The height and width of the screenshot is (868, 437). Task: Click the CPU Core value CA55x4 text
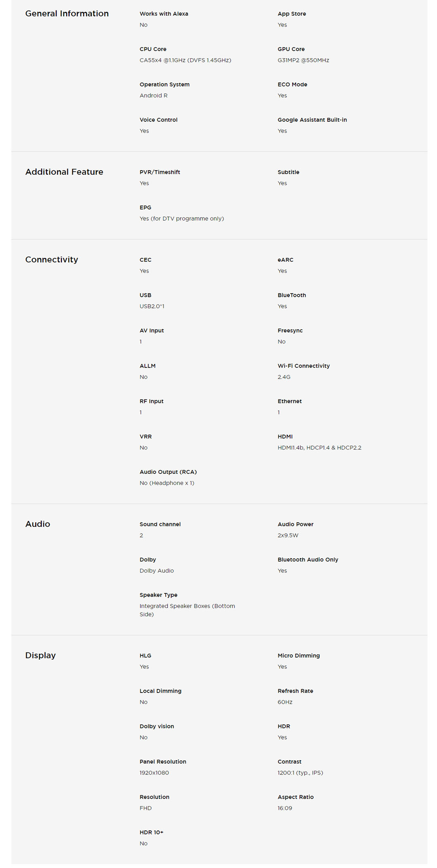185,60
